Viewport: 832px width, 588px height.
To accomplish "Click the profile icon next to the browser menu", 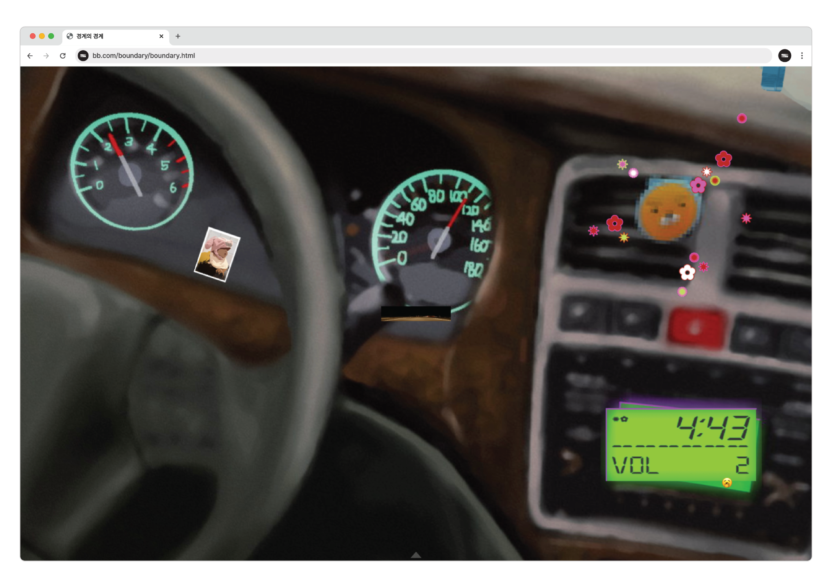I will (x=784, y=56).
